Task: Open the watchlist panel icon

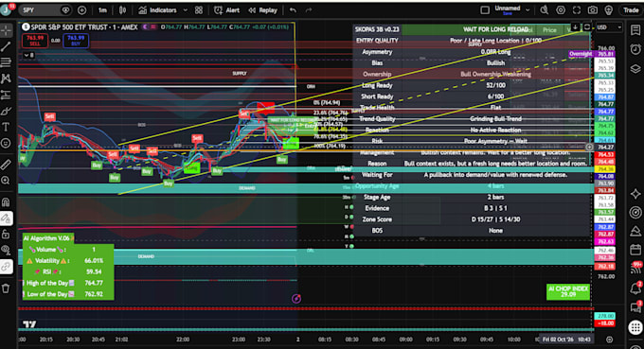Action: [x=635, y=30]
